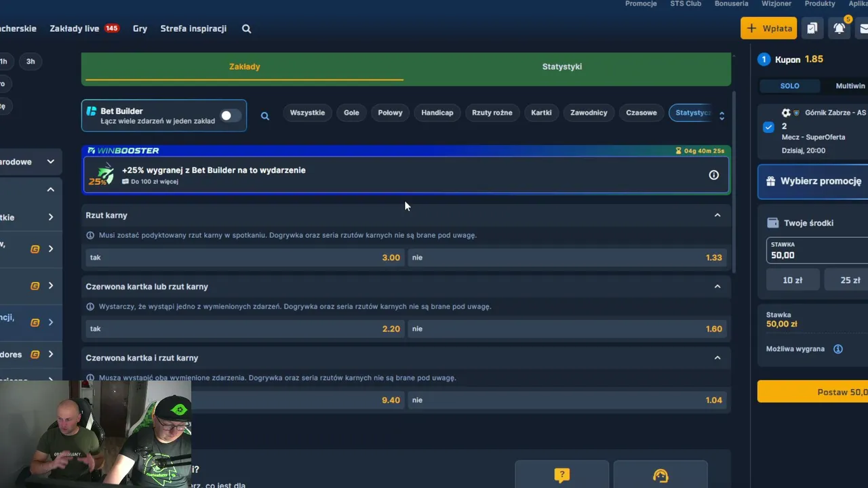Set stake with the 10 zł button
The width and height of the screenshot is (868, 488).
pos(793,280)
